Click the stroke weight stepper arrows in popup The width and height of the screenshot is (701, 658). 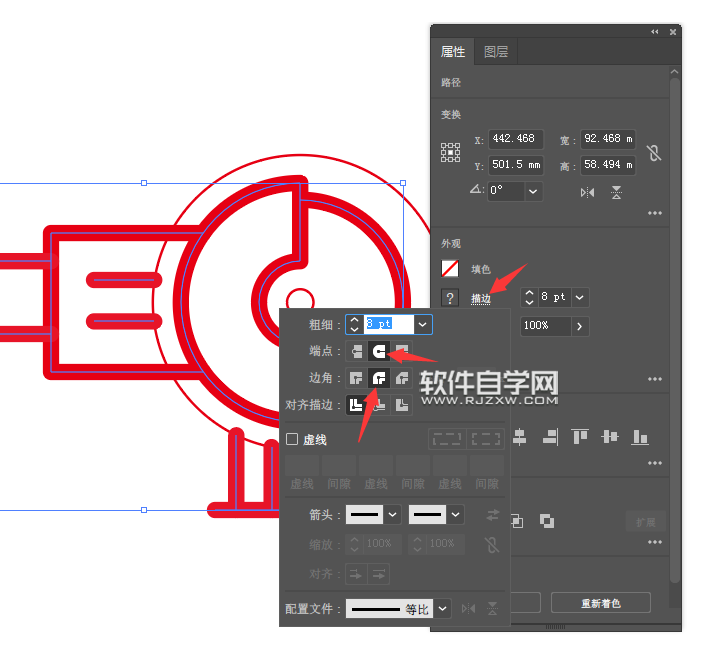click(x=355, y=325)
